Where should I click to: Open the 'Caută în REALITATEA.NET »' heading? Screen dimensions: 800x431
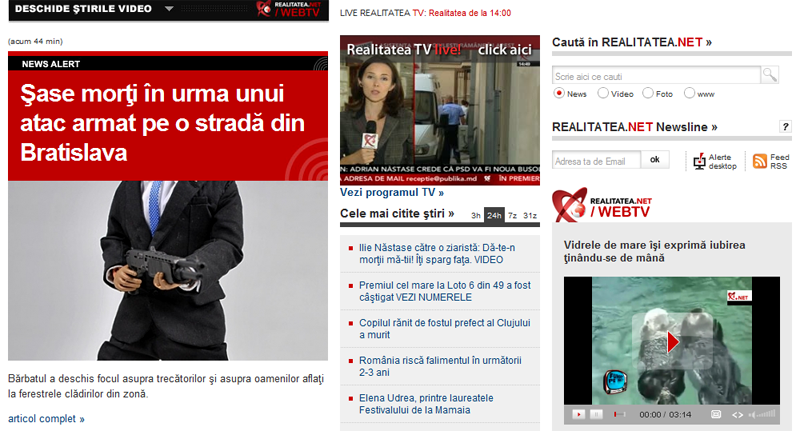(x=632, y=42)
